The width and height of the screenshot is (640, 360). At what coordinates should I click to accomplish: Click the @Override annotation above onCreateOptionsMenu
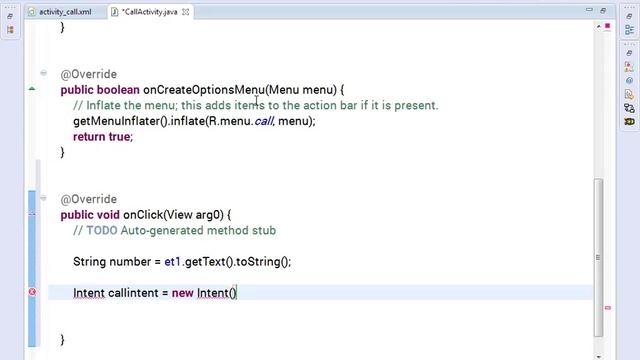pos(89,74)
